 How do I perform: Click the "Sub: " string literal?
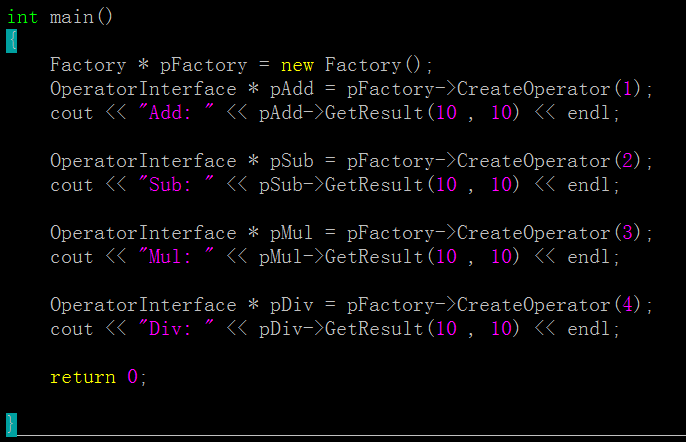177,185
